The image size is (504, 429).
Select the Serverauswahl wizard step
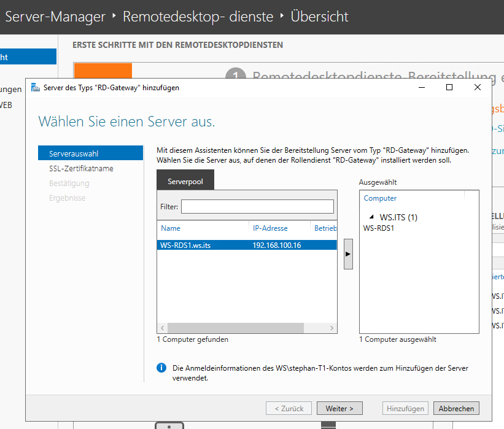pos(90,153)
